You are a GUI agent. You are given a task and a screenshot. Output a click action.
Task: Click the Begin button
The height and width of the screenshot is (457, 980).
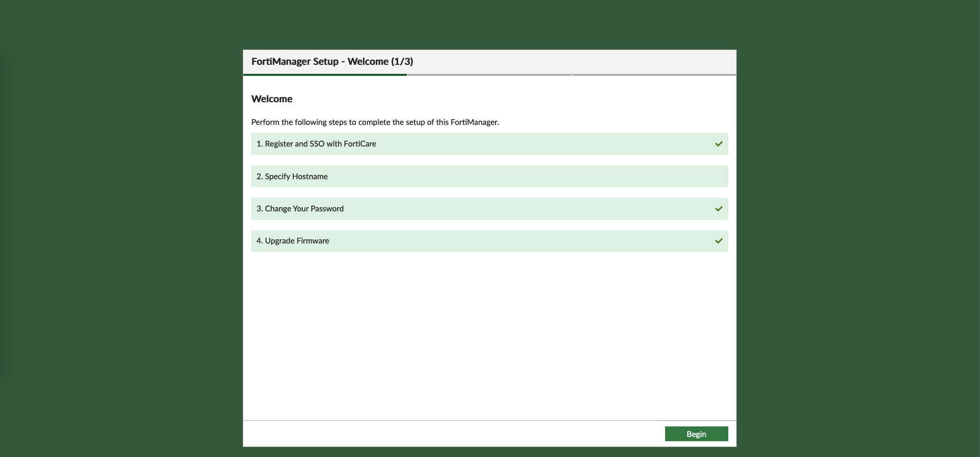tap(696, 434)
